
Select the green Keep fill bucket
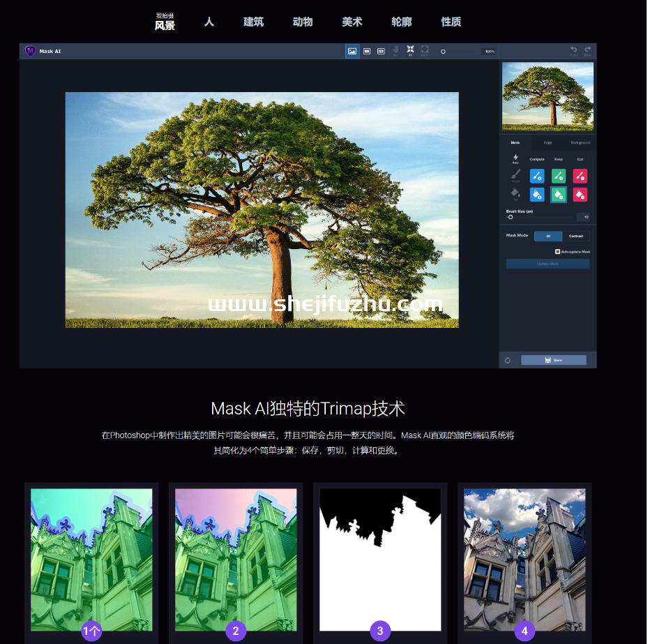pyautogui.click(x=558, y=194)
